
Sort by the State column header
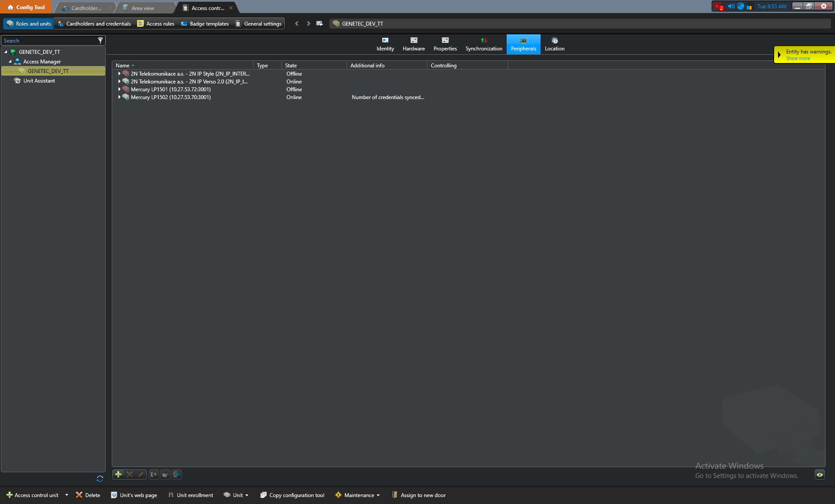click(291, 66)
